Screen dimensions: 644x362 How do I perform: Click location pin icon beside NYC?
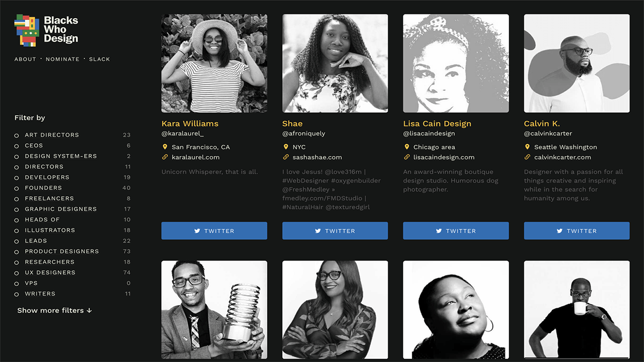click(x=286, y=147)
